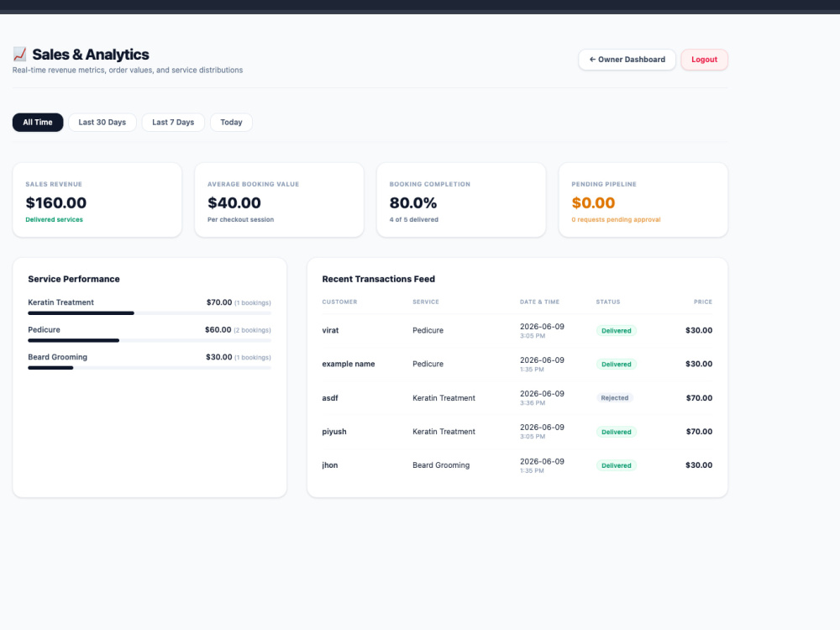Open the Average Booking Value card
This screenshot has height=630, width=840.
(x=279, y=200)
